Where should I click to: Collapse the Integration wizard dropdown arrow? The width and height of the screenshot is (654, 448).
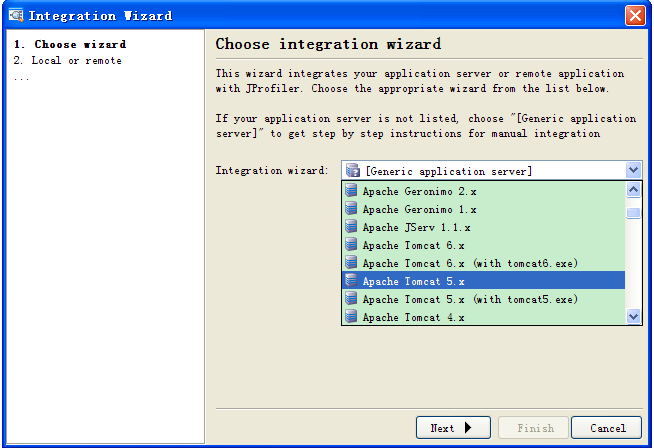point(632,171)
